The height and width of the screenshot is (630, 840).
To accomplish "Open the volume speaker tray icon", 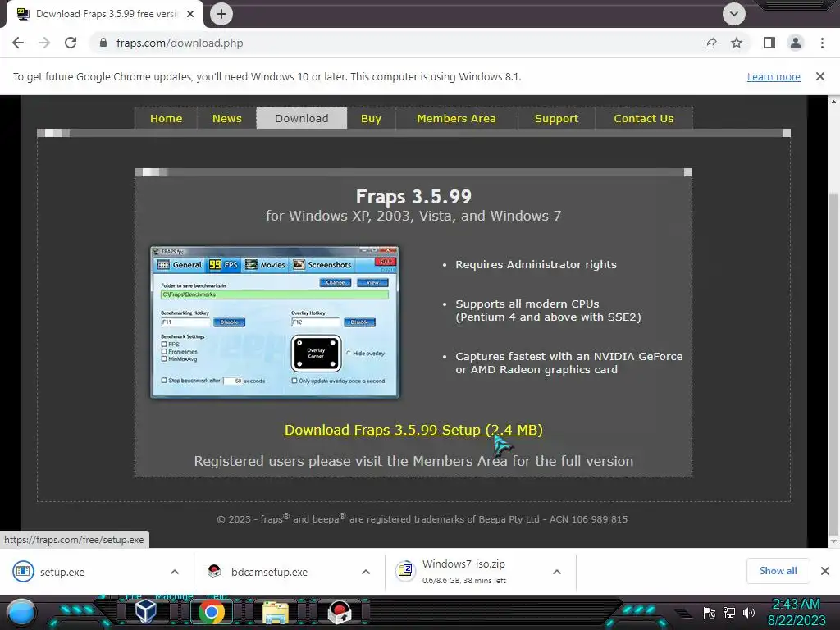I will pyautogui.click(x=749, y=613).
